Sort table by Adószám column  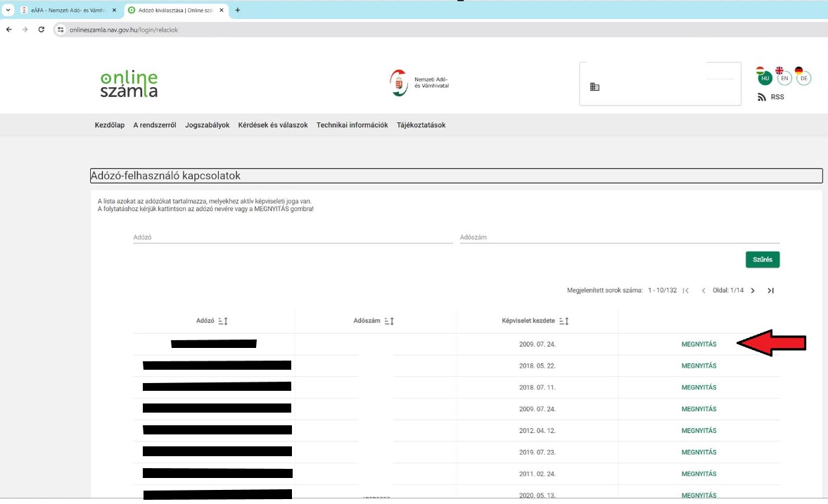[389, 321]
